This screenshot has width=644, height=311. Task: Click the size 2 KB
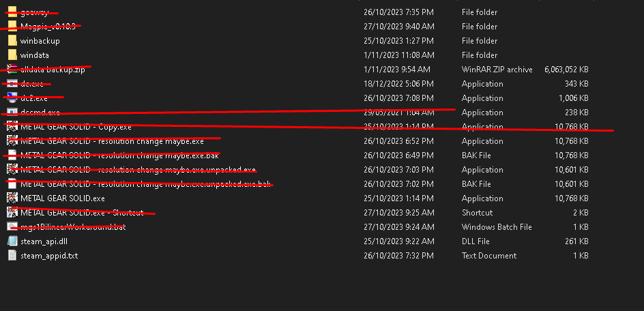(x=581, y=213)
